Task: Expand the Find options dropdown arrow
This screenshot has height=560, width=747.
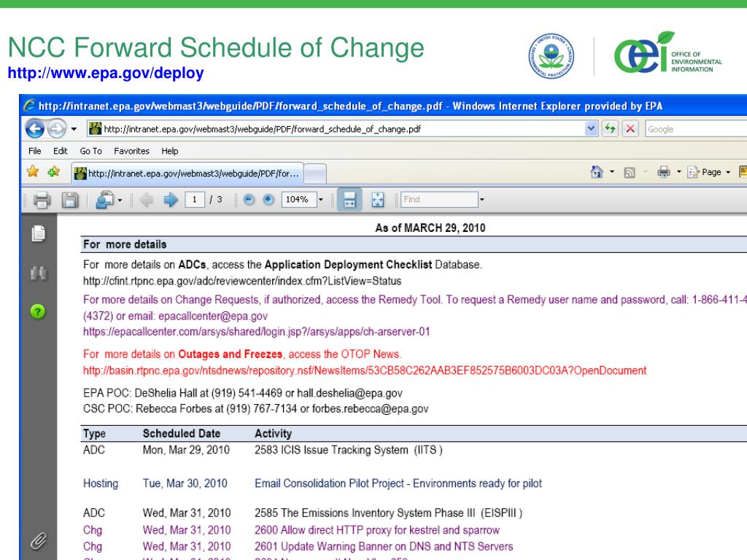Action: click(x=481, y=200)
